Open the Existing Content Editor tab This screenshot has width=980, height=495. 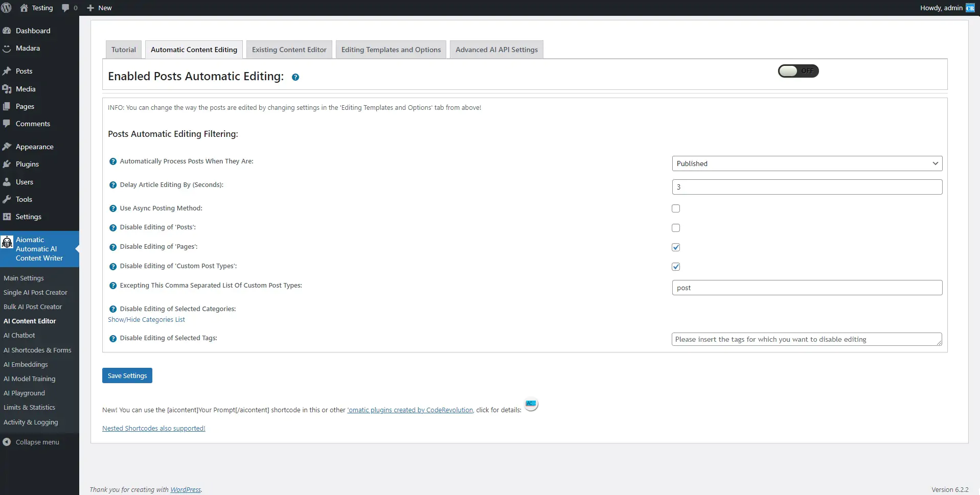[289, 50]
